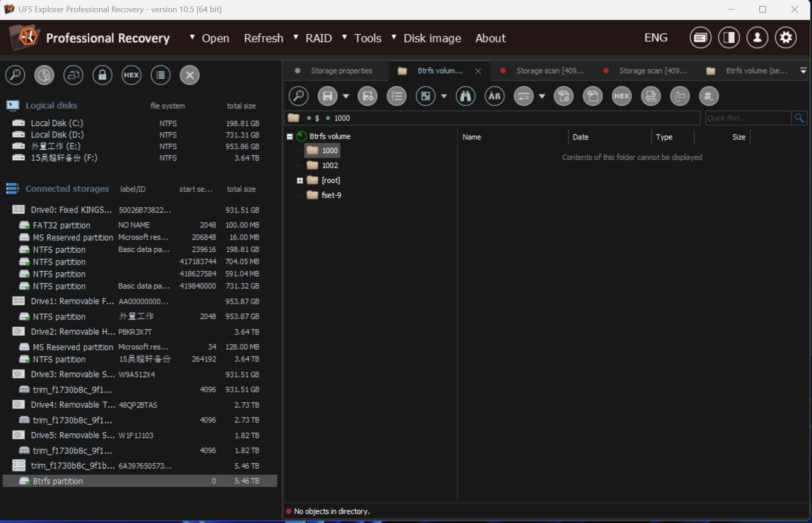The height and width of the screenshot is (523, 812).
Task: Click in the Quick find input field
Action: pos(748,118)
